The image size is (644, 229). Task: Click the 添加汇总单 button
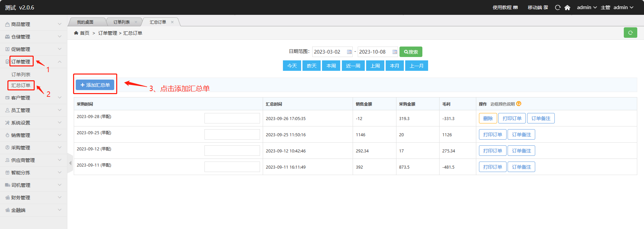95,85
